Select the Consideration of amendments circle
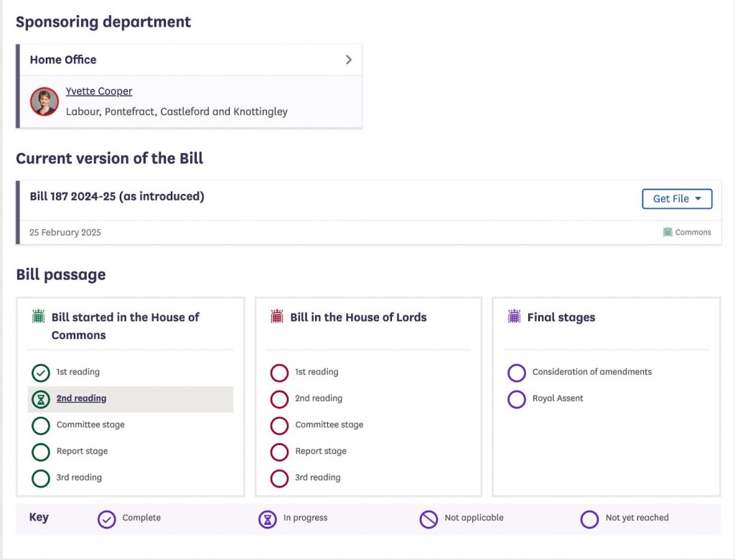This screenshot has width=735, height=560. (x=516, y=373)
